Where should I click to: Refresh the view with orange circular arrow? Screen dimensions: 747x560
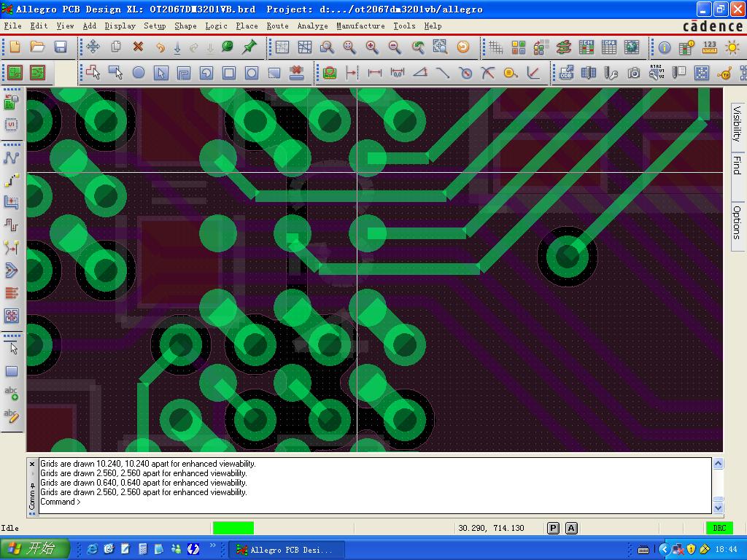tap(463, 47)
